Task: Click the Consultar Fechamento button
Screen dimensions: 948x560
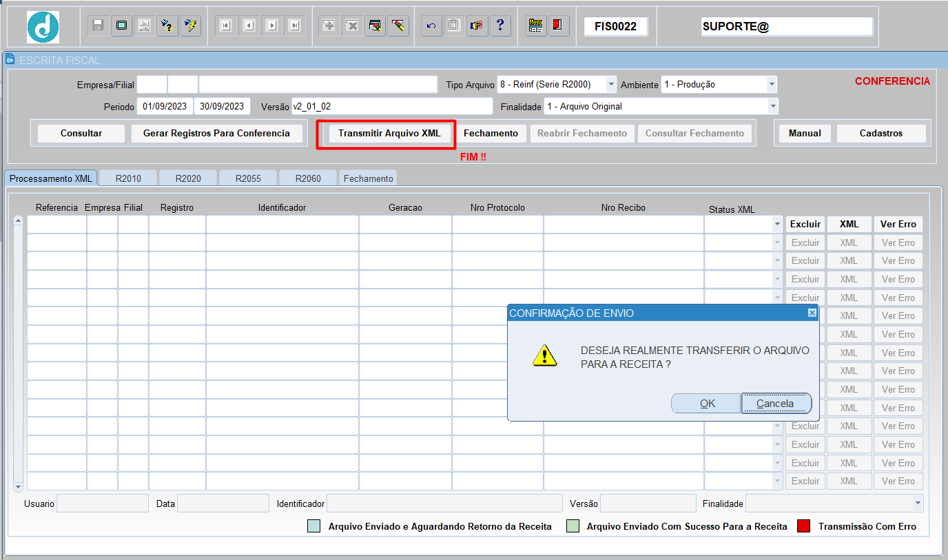Action: pos(694,133)
